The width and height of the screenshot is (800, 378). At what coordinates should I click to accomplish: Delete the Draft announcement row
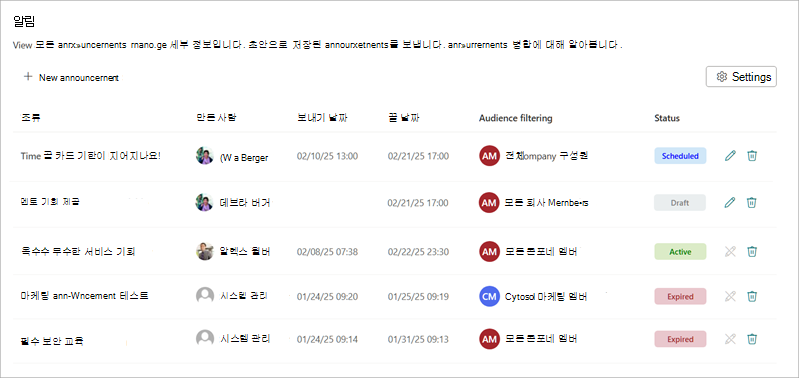[752, 203]
